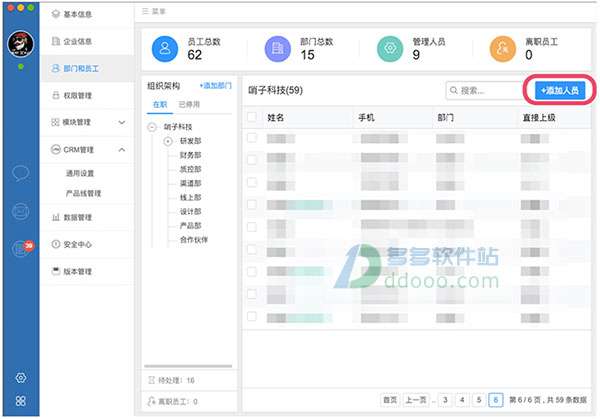Click the current page 6 button
Screen dimensions: 600x419
coord(496,400)
